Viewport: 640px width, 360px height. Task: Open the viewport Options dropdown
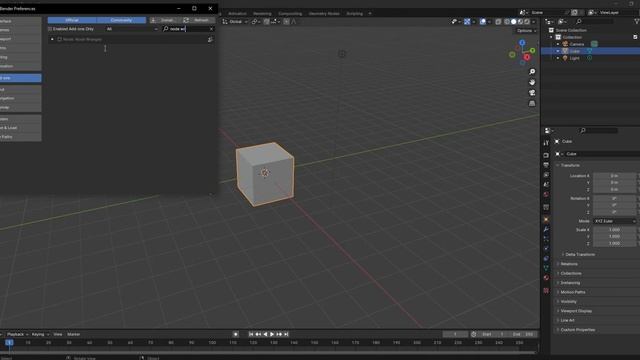527,31
